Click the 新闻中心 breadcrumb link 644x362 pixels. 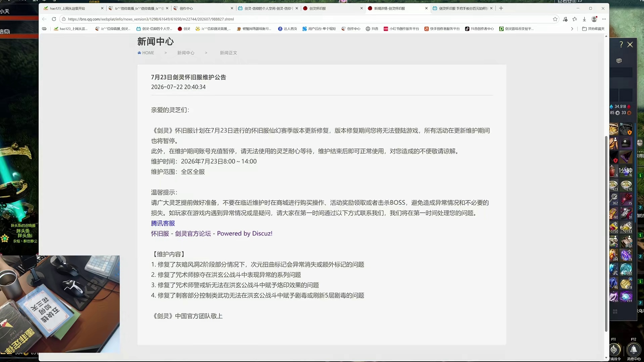point(186,53)
